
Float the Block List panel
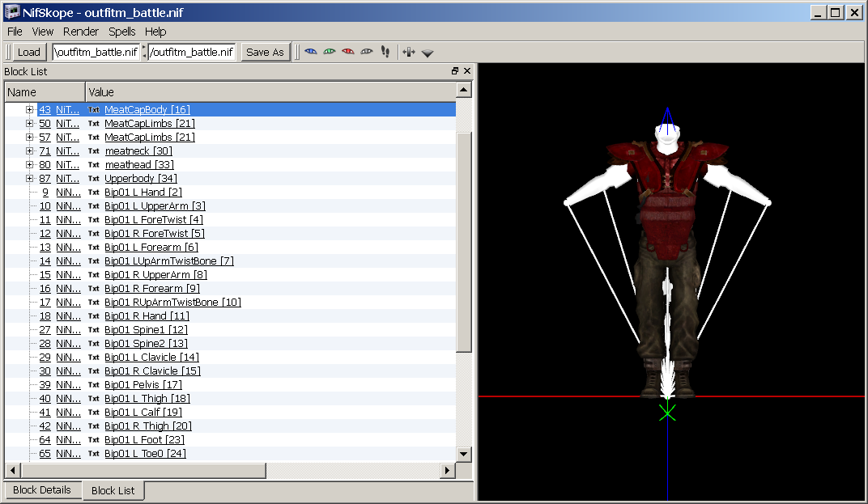[455, 71]
